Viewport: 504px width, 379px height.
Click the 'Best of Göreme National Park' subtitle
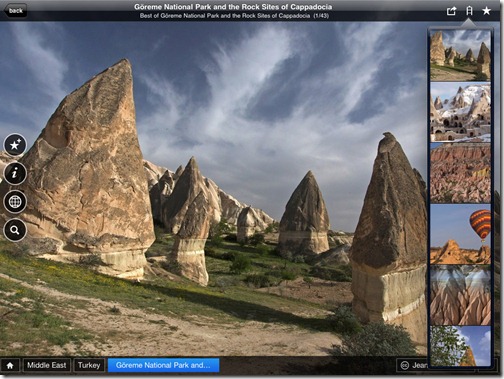(x=234, y=16)
